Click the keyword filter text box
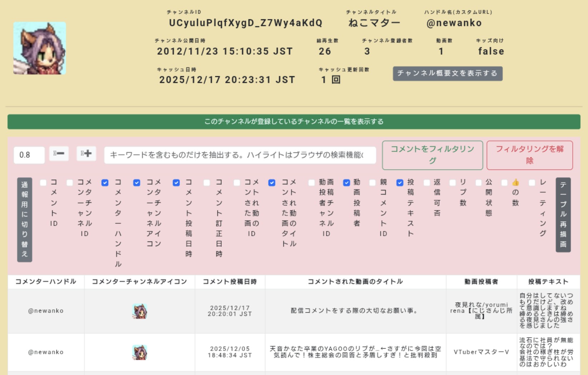Viewport: 588px width, 375px height. 240,155
